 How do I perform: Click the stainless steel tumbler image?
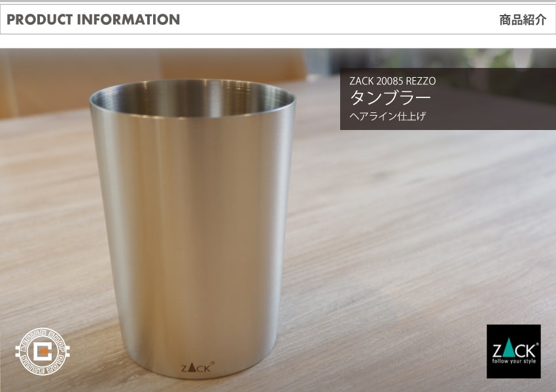[192, 229]
